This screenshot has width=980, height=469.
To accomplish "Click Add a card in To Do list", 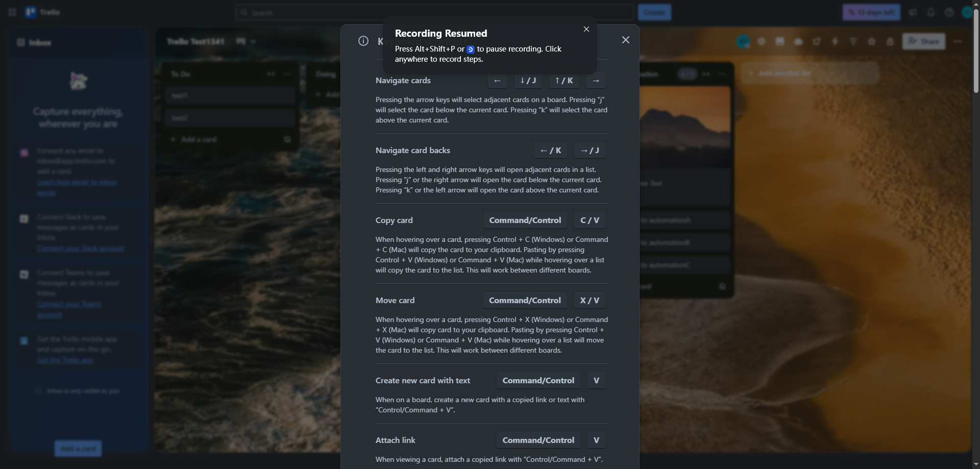I will [223, 139].
